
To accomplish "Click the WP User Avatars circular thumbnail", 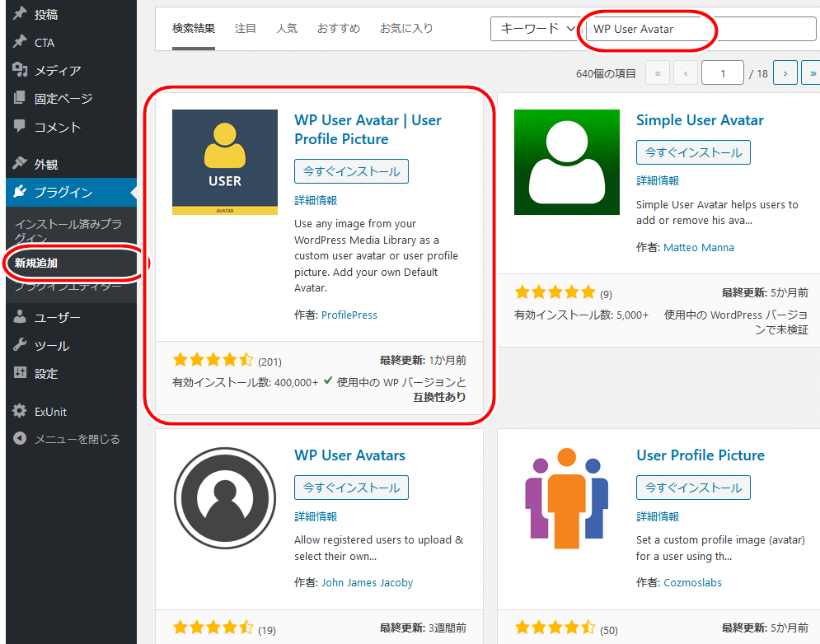I will point(225,497).
